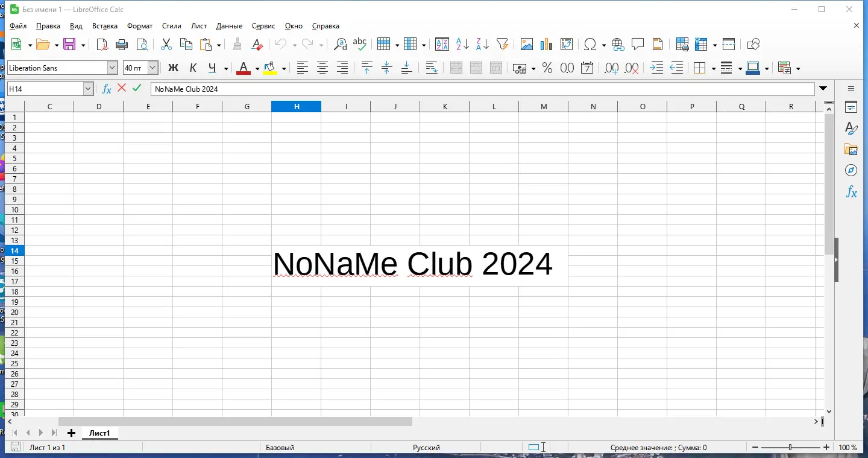Copy the selection
868x458 pixels.
[186, 44]
